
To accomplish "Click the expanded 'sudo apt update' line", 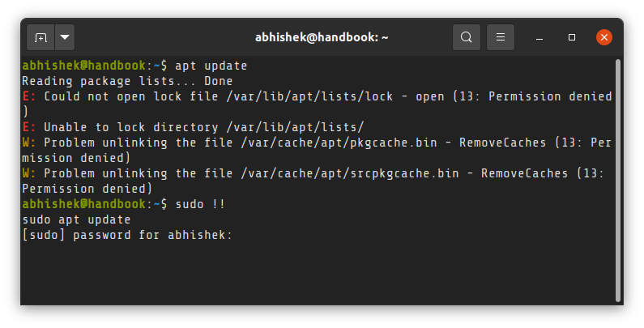I will (76, 219).
